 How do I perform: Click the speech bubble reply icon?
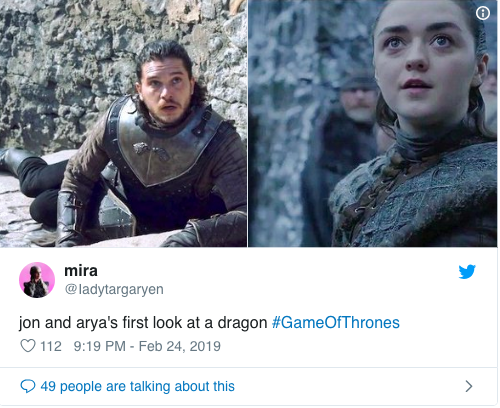28,386
